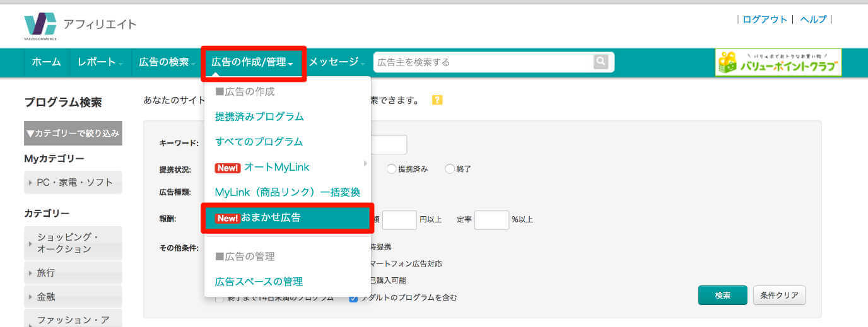Open the レポート menu
Viewport: 868px width, 327px height.
point(100,62)
